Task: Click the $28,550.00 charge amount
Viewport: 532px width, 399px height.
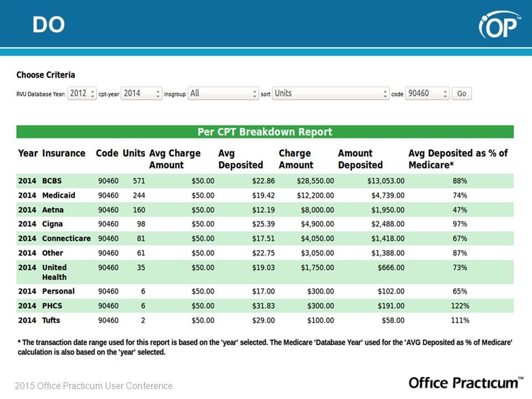Action: [x=315, y=181]
